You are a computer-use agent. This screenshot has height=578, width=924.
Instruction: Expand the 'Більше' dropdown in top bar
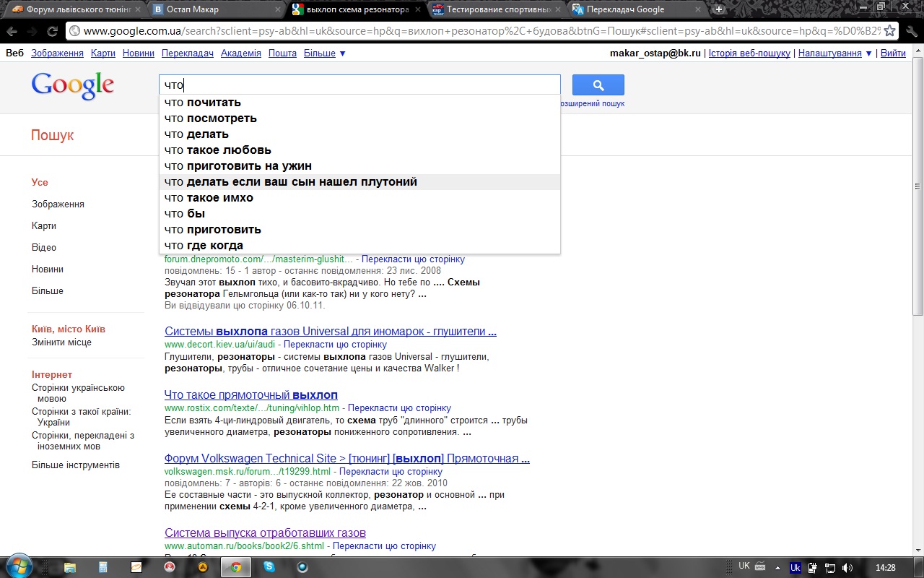click(x=324, y=53)
